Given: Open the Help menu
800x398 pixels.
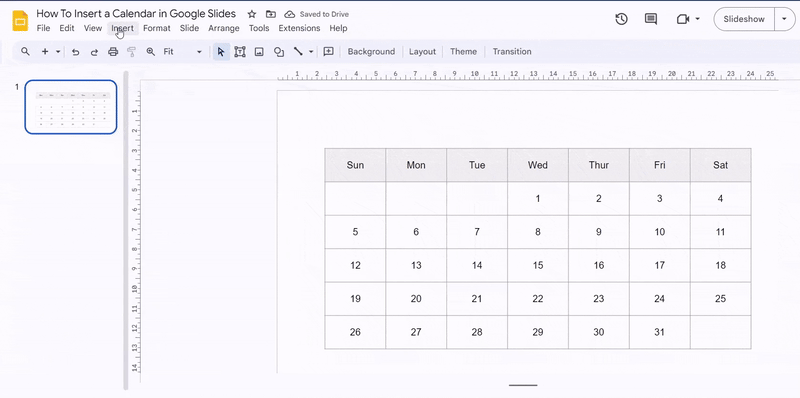Looking at the screenshot, I should [338, 28].
